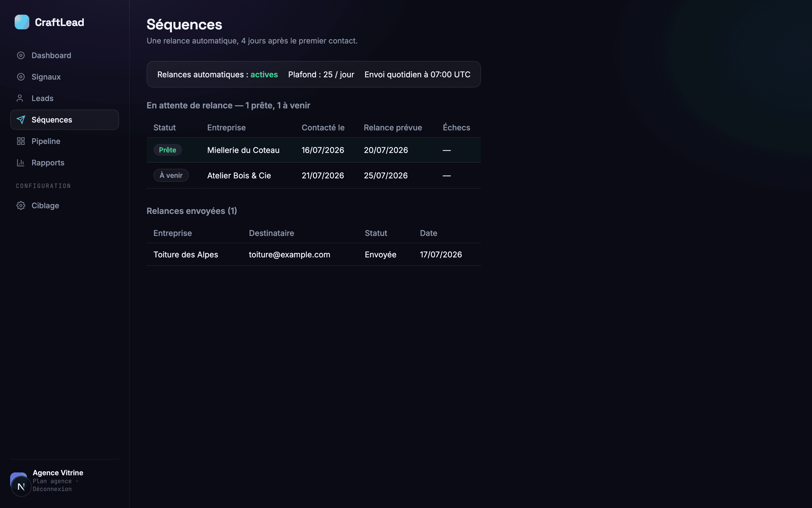Viewport: 812px width, 508px height.
Task: Click the Ciblage gear icon
Action: (x=21, y=206)
